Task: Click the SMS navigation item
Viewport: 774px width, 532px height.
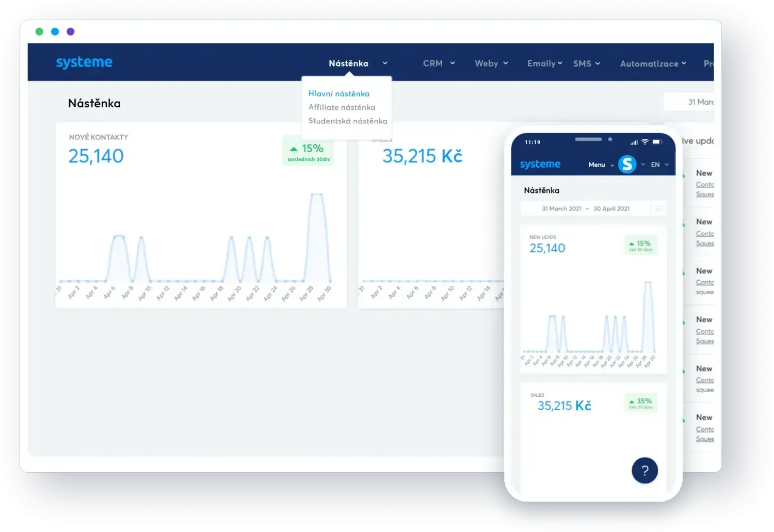Action: pyautogui.click(x=586, y=63)
